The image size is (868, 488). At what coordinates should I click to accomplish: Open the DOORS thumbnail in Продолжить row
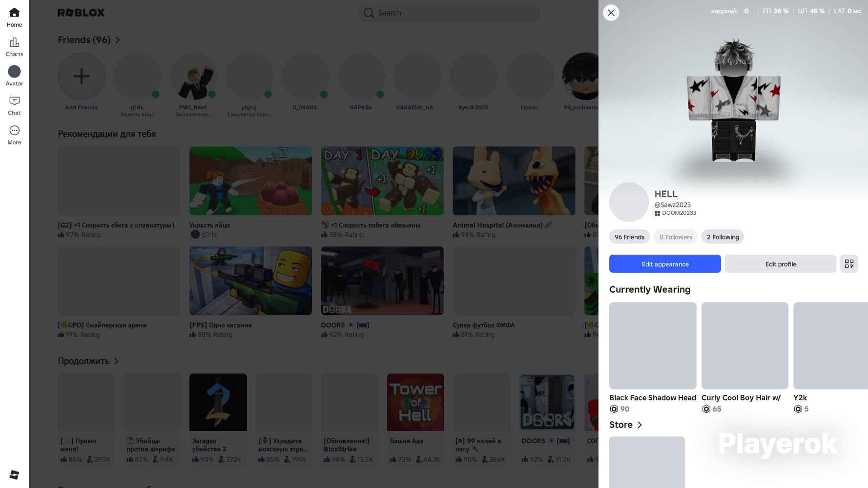[x=547, y=402]
